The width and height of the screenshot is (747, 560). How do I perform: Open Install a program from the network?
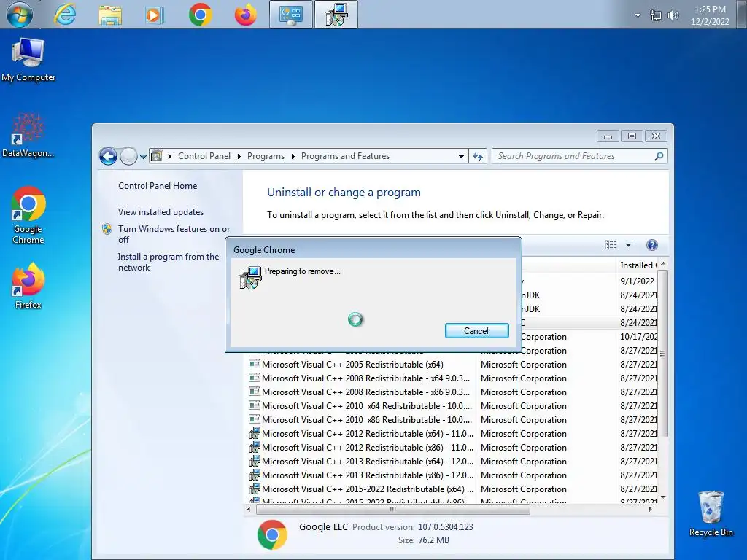(x=169, y=262)
